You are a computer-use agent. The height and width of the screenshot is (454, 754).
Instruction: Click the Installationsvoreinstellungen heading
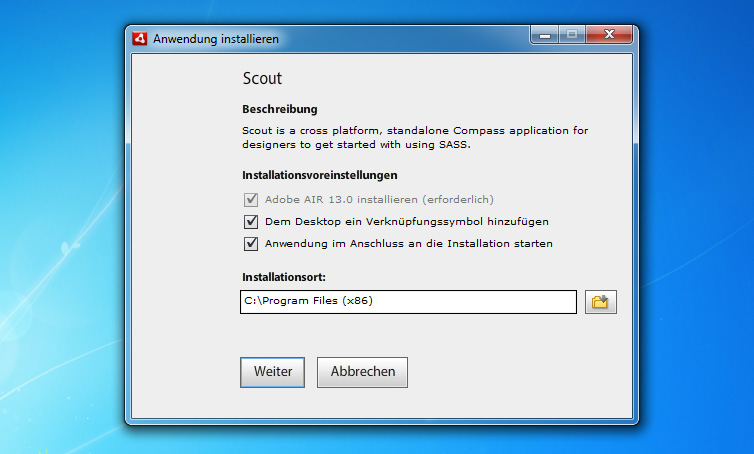click(320, 175)
